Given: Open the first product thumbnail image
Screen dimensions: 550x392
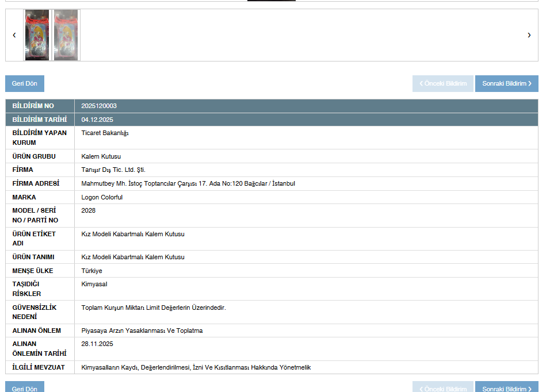Looking at the screenshot, I should 37,35.
